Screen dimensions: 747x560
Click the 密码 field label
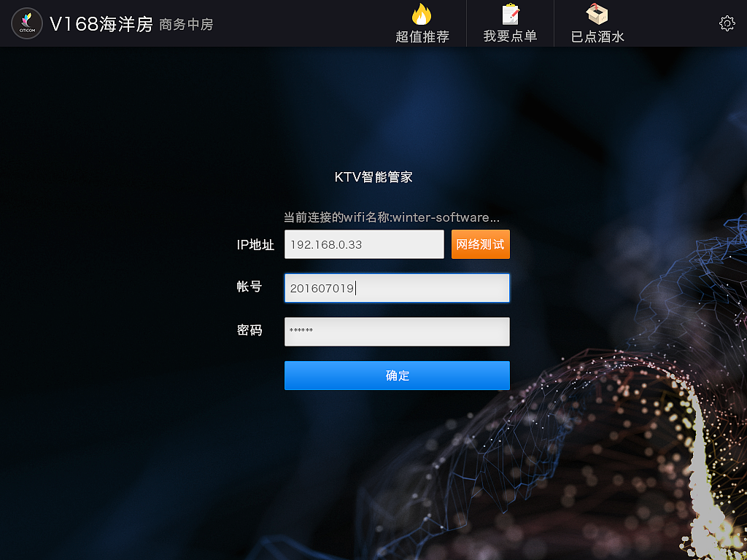click(250, 331)
